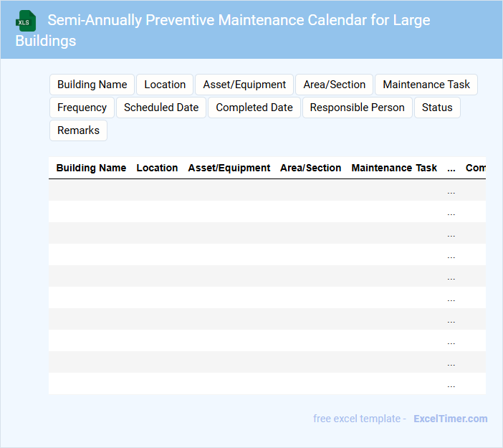Image resolution: width=503 pixels, height=448 pixels.
Task: Click the Location column header
Action: point(157,168)
